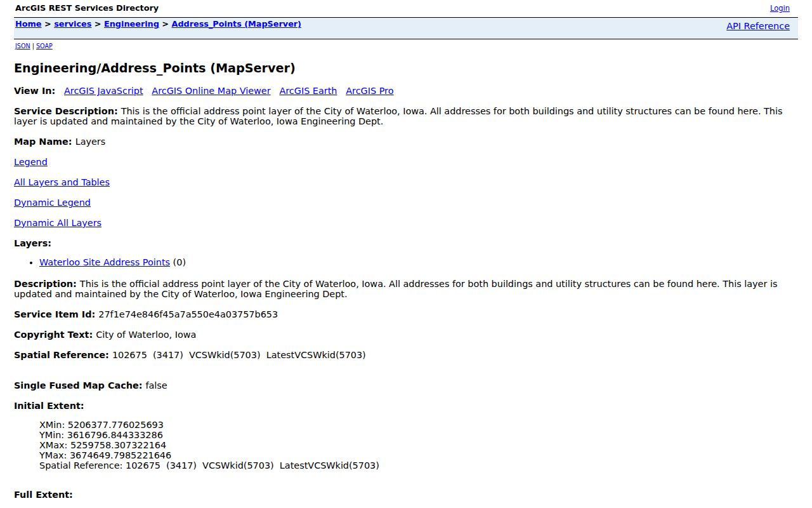This screenshot has width=812, height=508.
Task: Click the Copyright Text value City of Waterloo, Iowa
Action: pos(146,335)
